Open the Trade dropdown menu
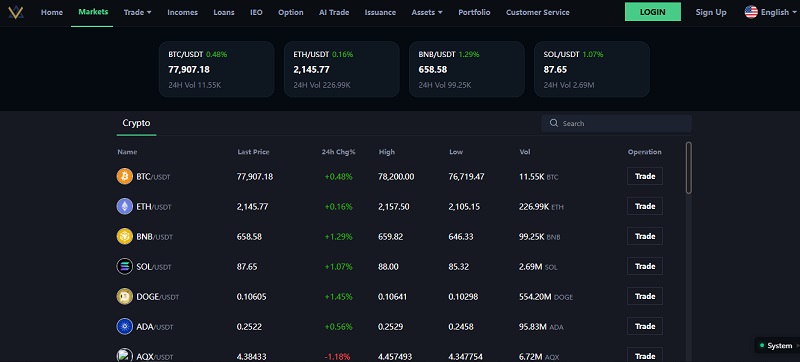The width and height of the screenshot is (800, 362). click(137, 12)
